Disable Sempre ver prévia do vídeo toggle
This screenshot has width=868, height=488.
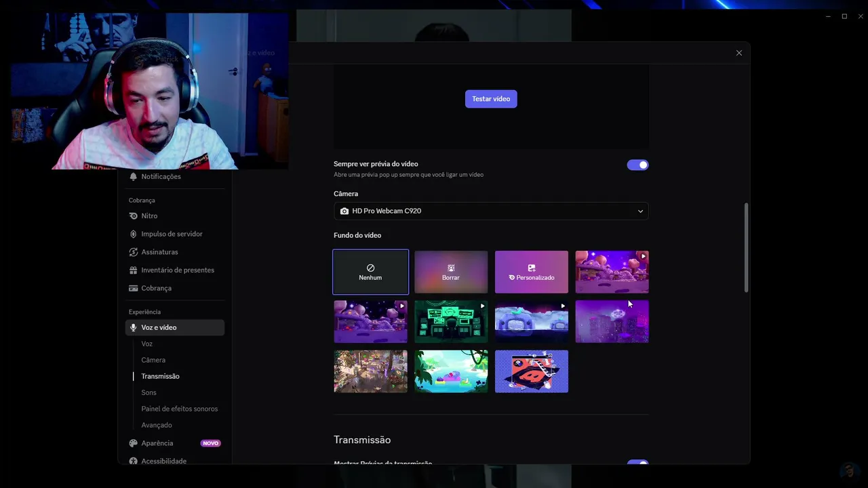pyautogui.click(x=637, y=165)
